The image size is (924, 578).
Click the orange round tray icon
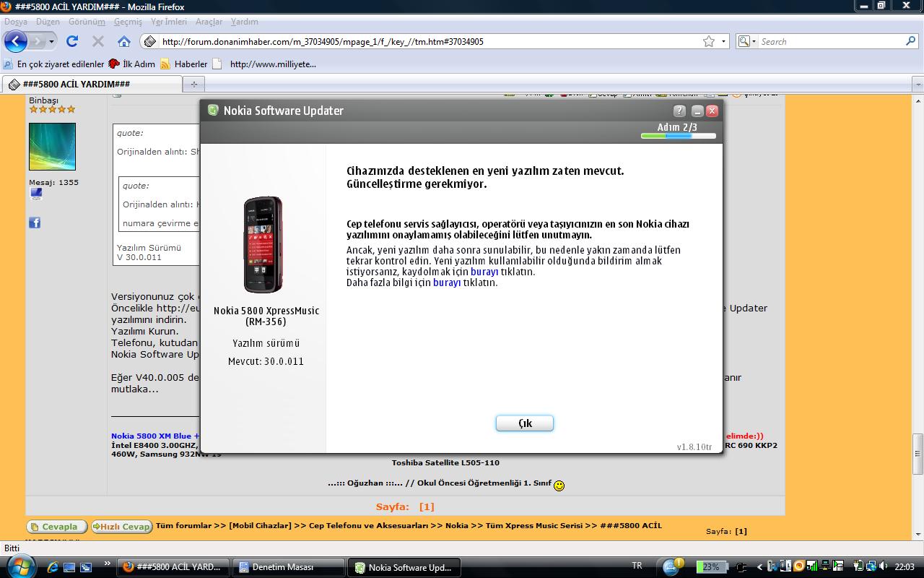tap(799, 566)
